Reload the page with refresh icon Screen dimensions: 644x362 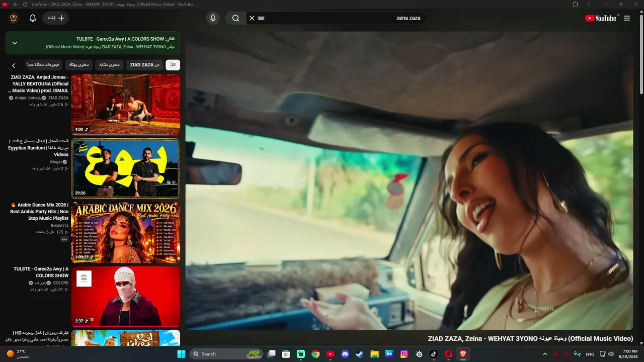click(x=25, y=5)
